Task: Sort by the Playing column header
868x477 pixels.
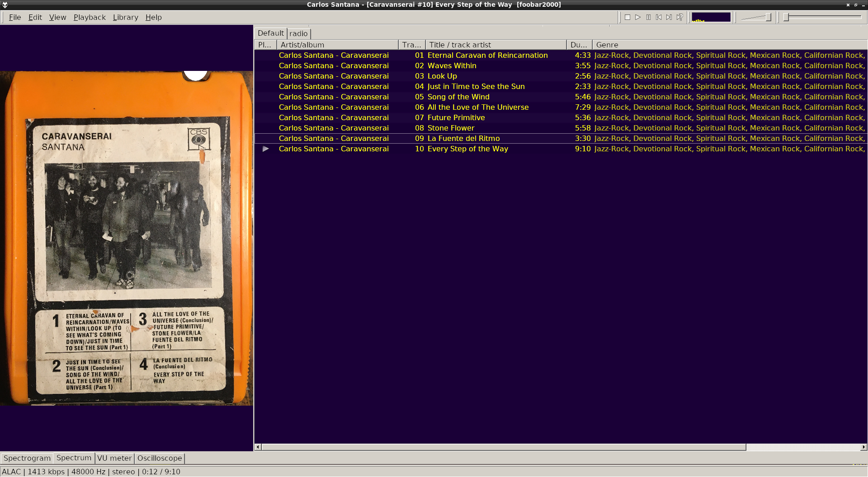Action: 265,45
